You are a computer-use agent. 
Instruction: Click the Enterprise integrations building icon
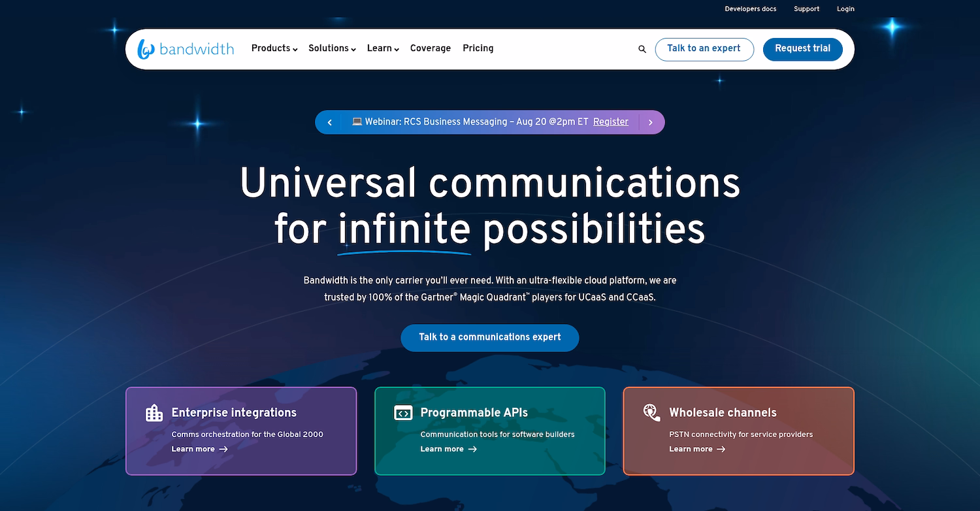pos(154,413)
